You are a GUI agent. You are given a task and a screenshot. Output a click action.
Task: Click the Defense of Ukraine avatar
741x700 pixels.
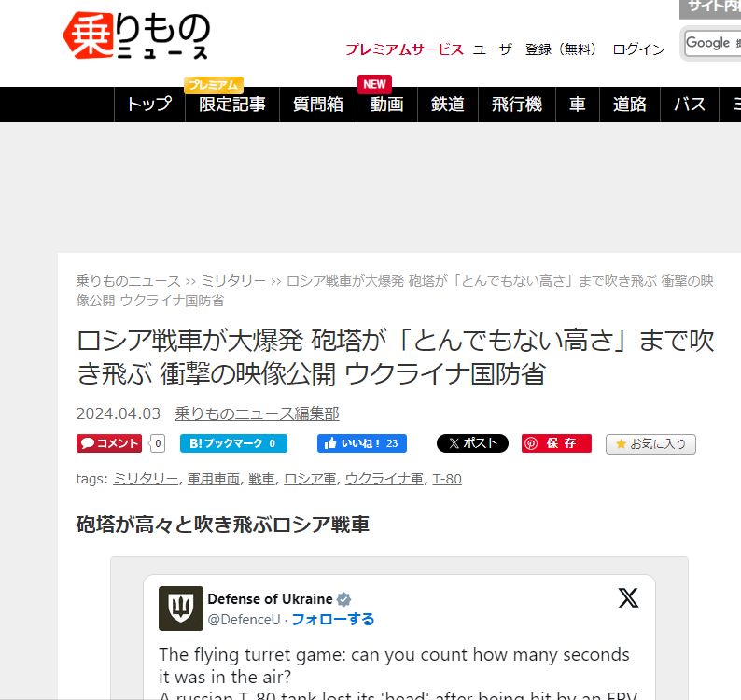pos(180,609)
